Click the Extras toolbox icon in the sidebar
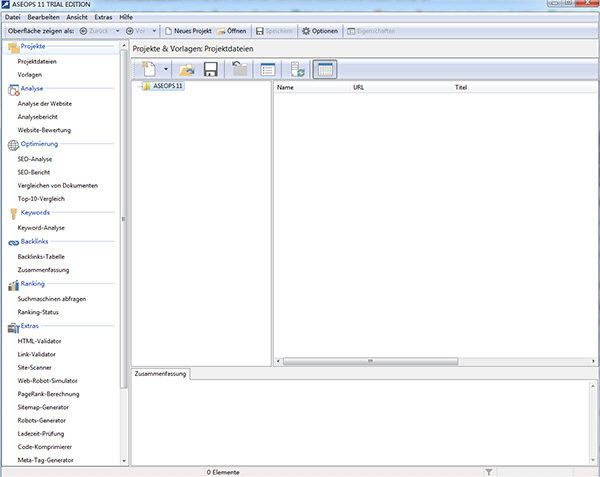Image resolution: width=600 pixels, height=477 pixels. (x=13, y=328)
